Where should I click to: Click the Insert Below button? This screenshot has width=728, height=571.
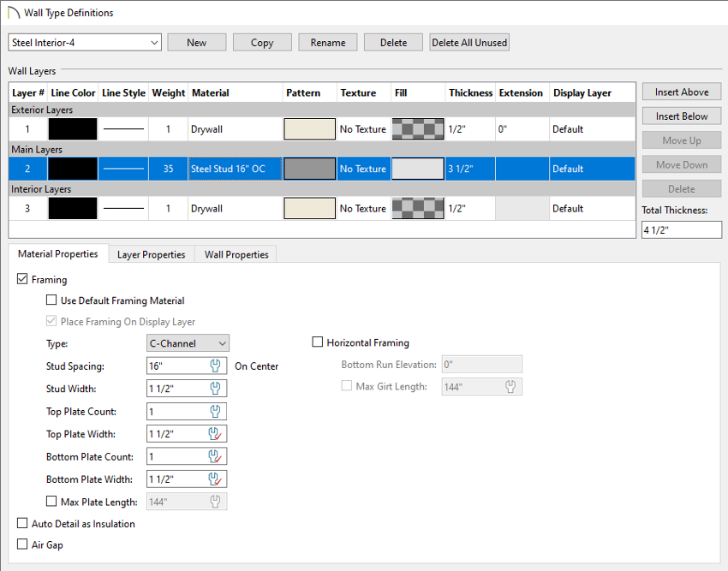682,116
